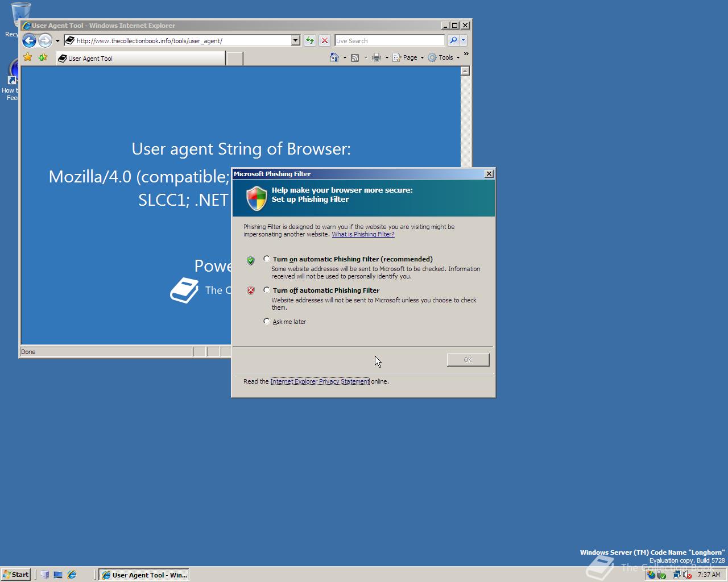The height and width of the screenshot is (582, 728).
Task: Click the OK button in Phishing Filter
Action: coord(468,360)
